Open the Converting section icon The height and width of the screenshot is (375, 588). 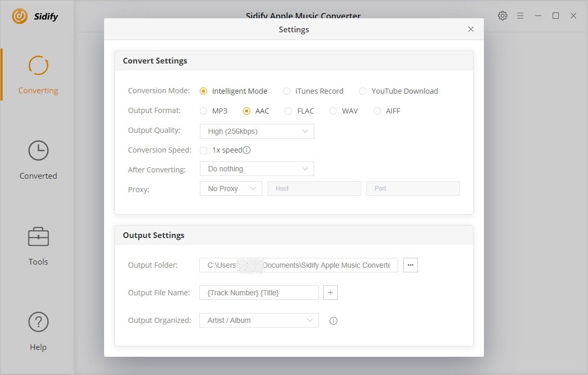[x=39, y=65]
